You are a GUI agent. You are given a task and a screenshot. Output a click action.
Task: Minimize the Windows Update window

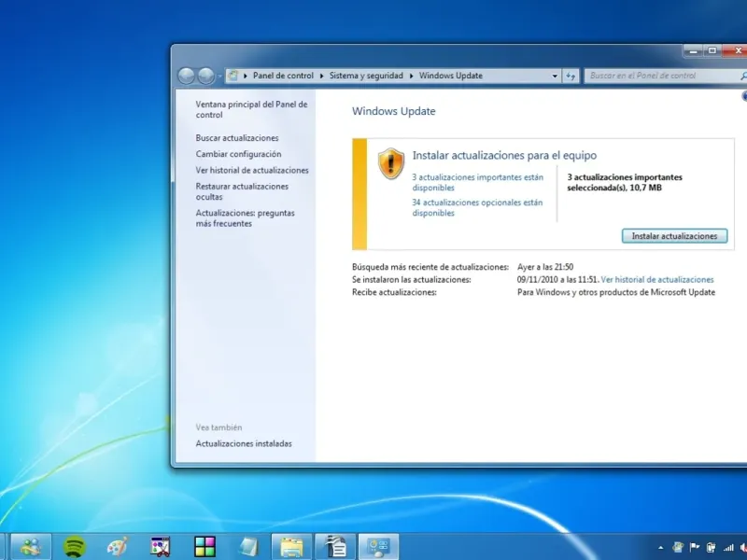pyautogui.click(x=693, y=50)
